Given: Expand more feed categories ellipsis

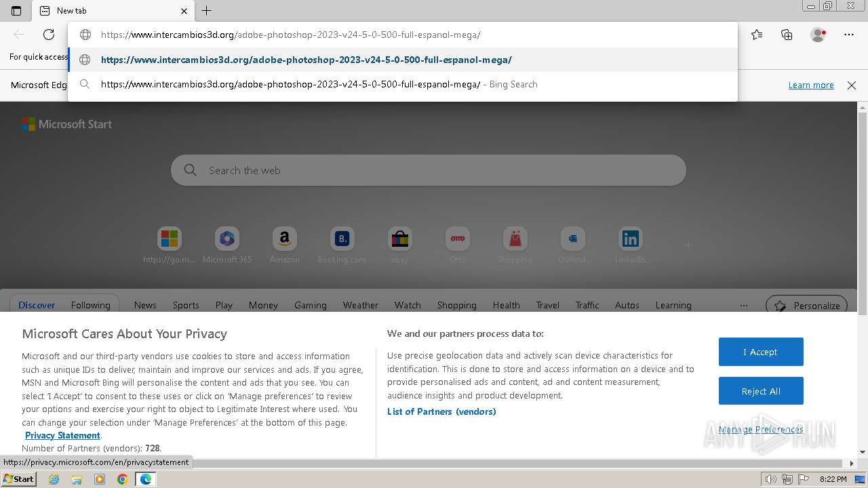Looking at the screenshot, I should tap(744, 305).
